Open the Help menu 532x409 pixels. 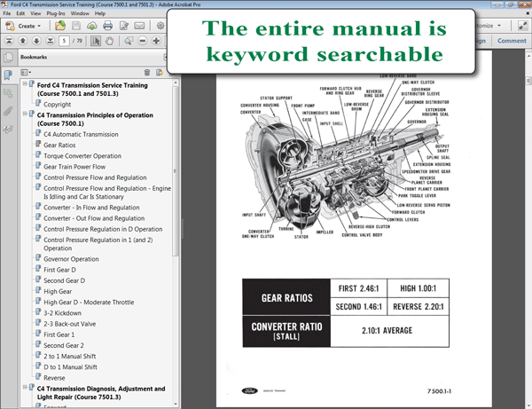pos(99,13)
